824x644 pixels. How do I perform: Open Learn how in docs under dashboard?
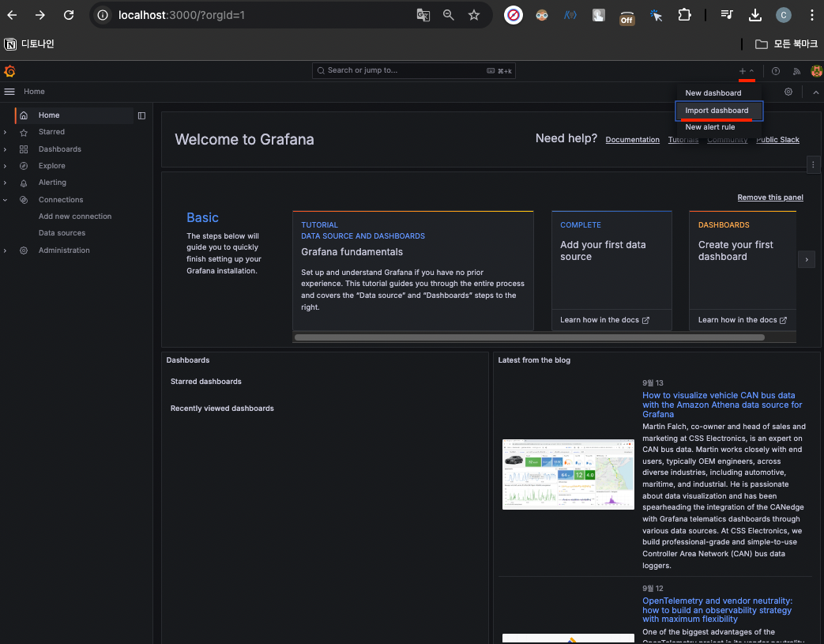point(743,320)
